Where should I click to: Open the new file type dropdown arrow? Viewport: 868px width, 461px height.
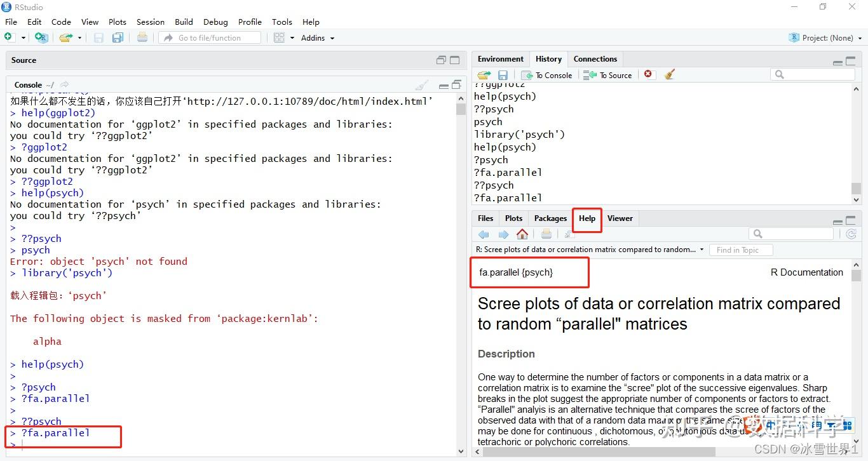pyautogui.click(x=24, y=38)
